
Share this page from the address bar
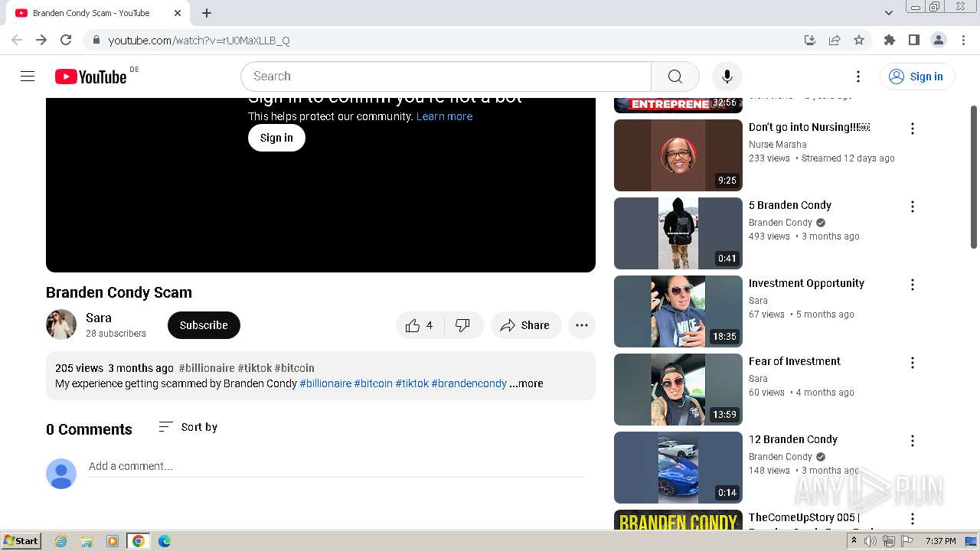coord(835,40)
